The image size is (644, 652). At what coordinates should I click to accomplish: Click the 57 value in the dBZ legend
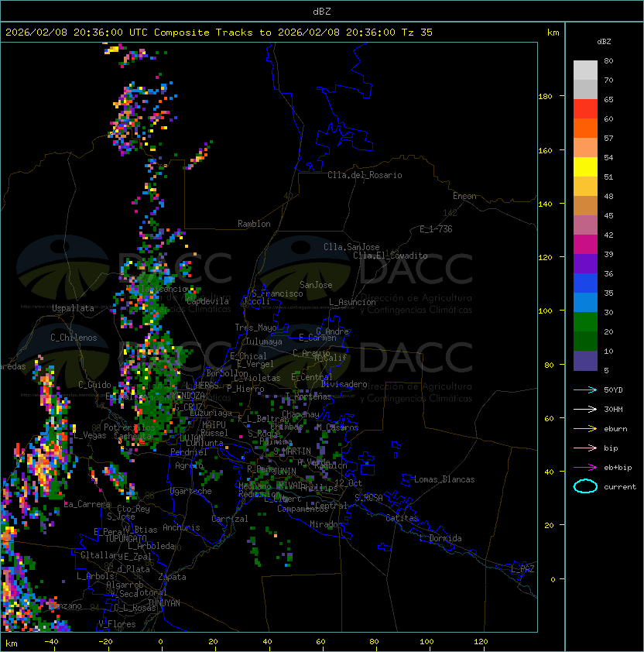[x=608, y=138]
